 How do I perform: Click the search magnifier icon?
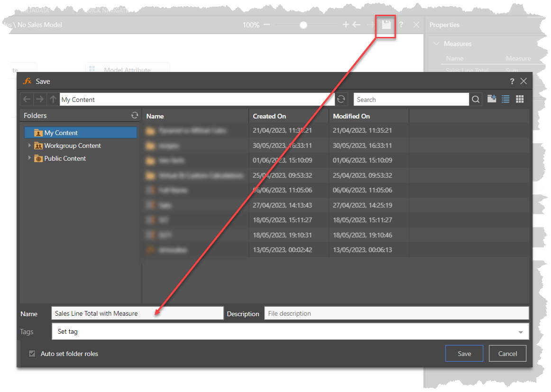coord(476,100)
